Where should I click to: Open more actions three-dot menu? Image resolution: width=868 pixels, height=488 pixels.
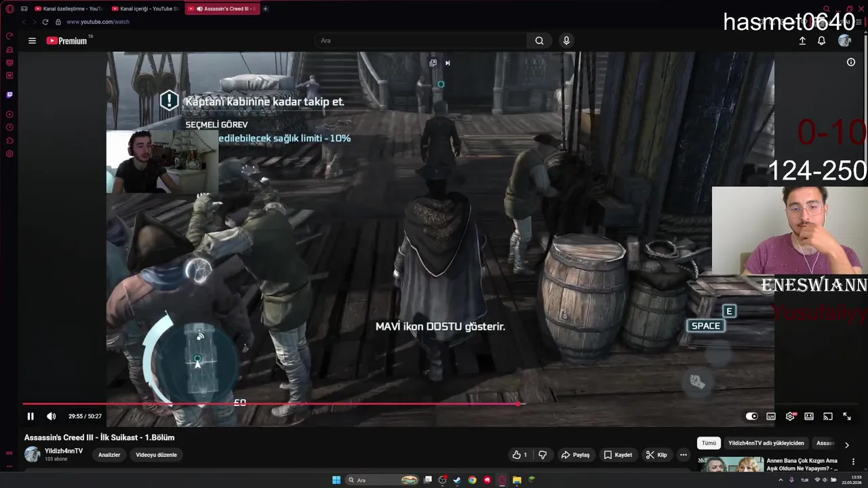point(684,455)
